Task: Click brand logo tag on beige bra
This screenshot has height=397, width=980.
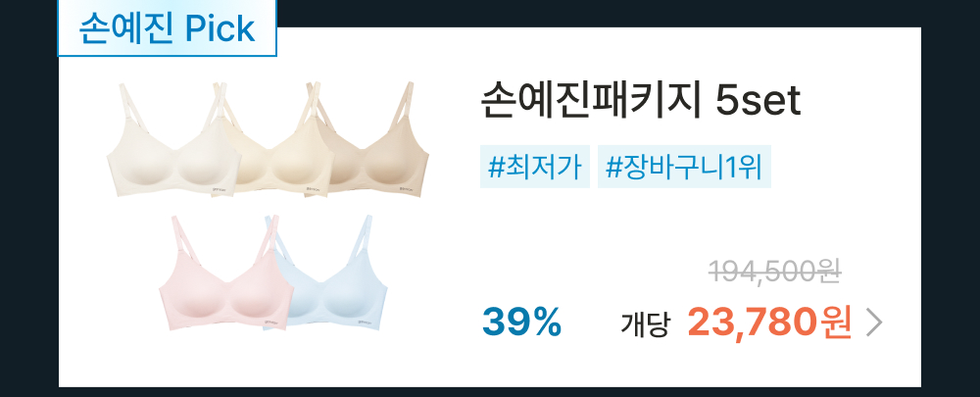Action: pos(409,185)
